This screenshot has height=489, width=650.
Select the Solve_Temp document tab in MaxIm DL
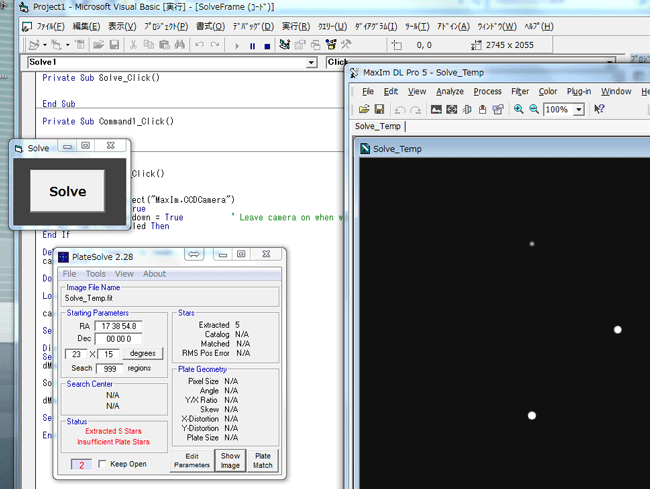378,126
